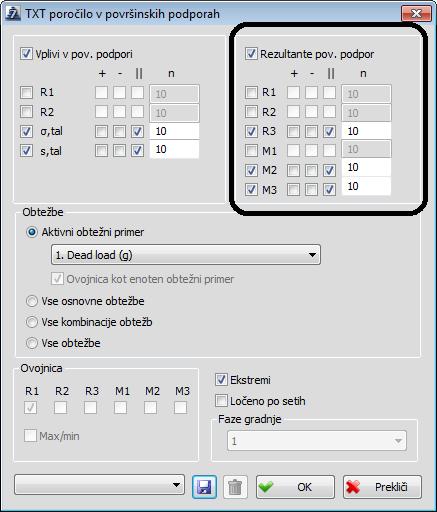437x512 pixels.
Task: Click the application icon in title bar
Action: point(14,14)
